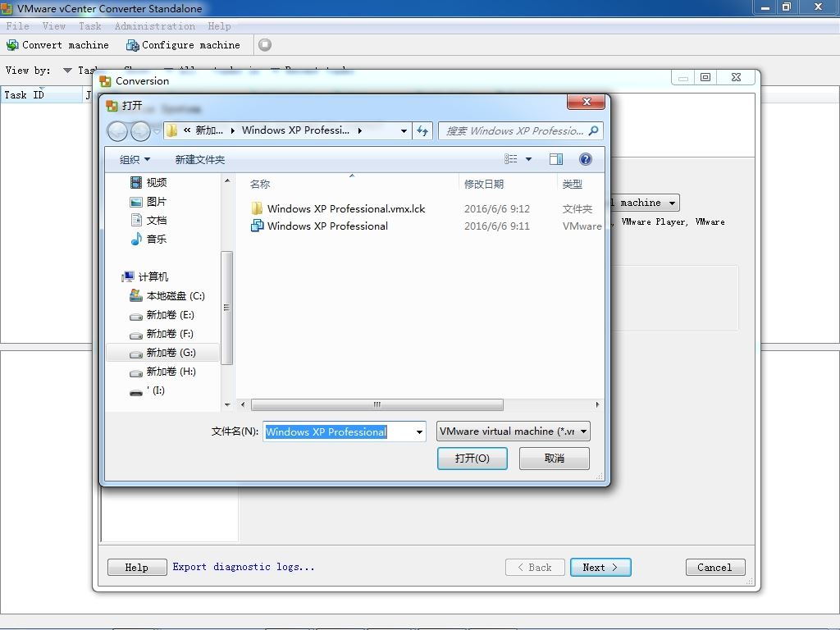Open the Task menu

(89, 26)
